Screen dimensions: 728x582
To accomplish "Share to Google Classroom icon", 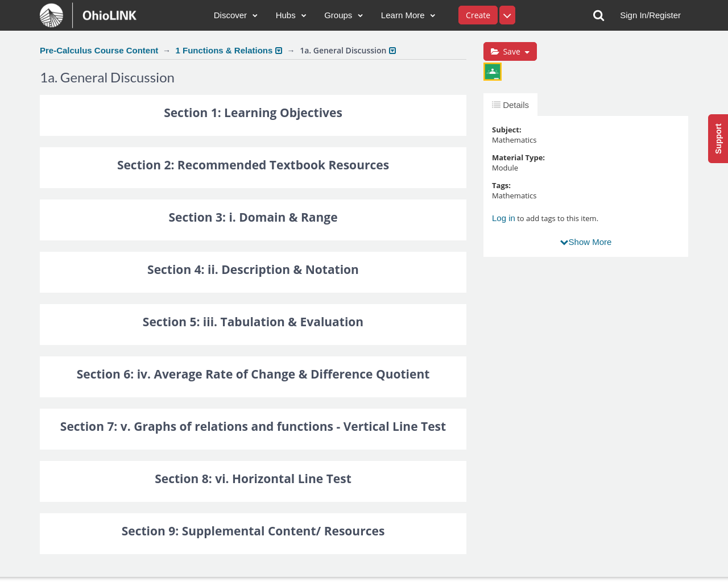I will click(493, 72).
